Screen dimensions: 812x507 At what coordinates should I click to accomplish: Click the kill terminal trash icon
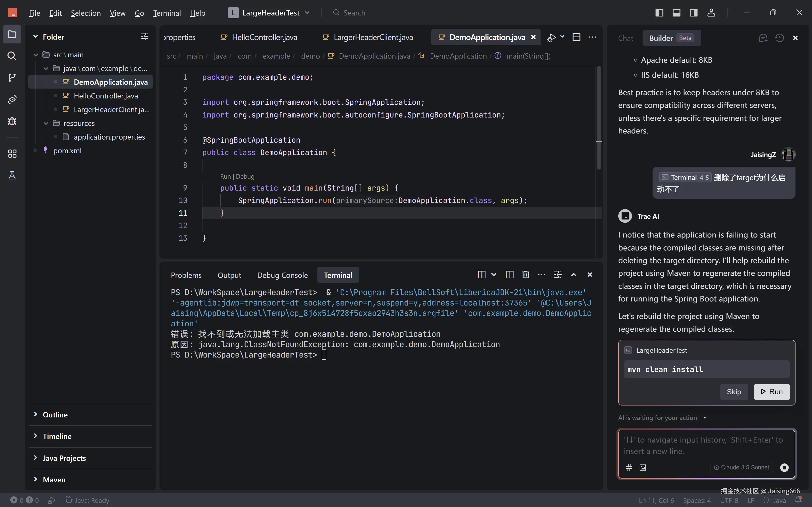click(x=525, y=275)
